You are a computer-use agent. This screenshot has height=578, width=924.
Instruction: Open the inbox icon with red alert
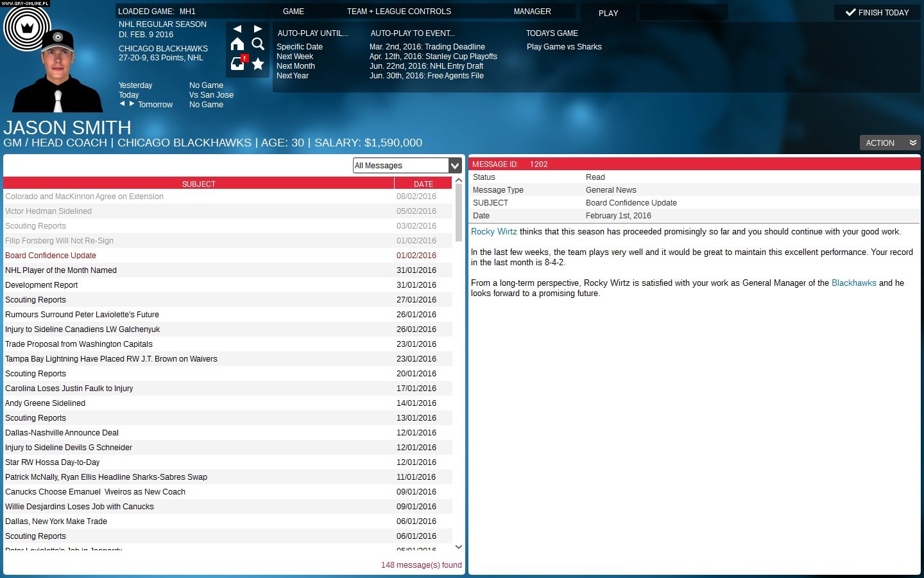pyautogui.click(x=238, y=64)
